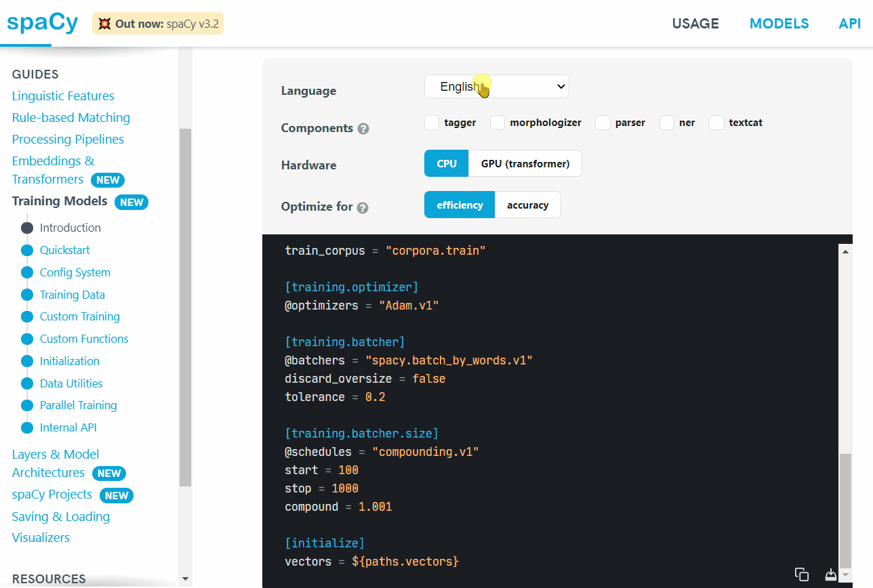Image resolution: width=873 pixels, height=588 pixels.
Task: Click the copy code snippet icon
Action: [802, 573]
